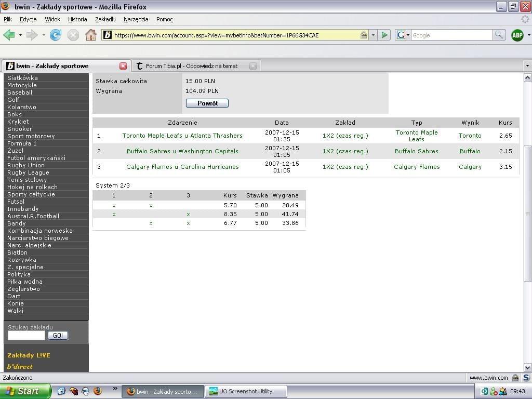This screenshot has width=532, height=399.
Task: Open the Walki category
Action: [15, 311]
